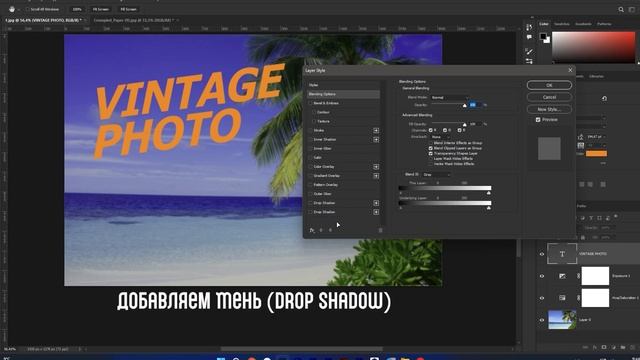Click the orange text Color swatch in Properties
This screenshot has width=640, height=360.
click(596, 153)
